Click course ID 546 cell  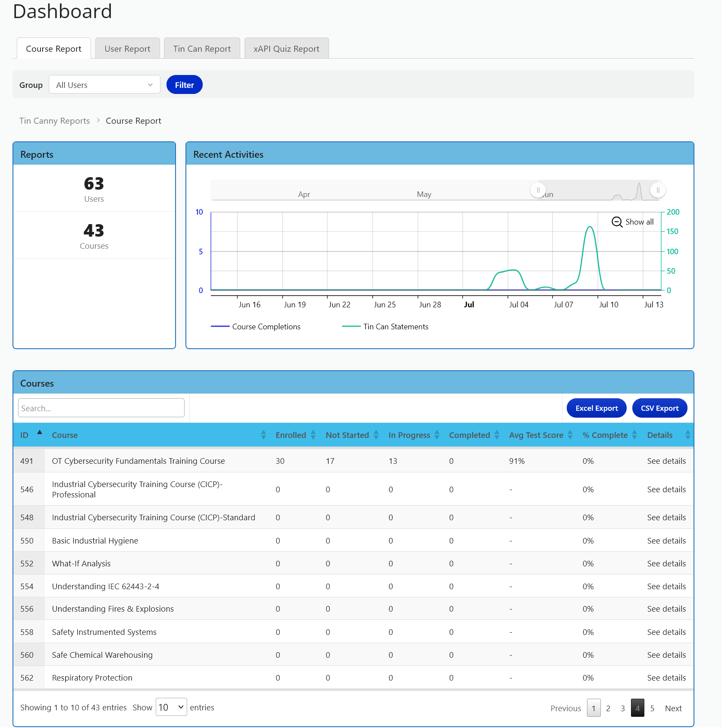point(27,489)
